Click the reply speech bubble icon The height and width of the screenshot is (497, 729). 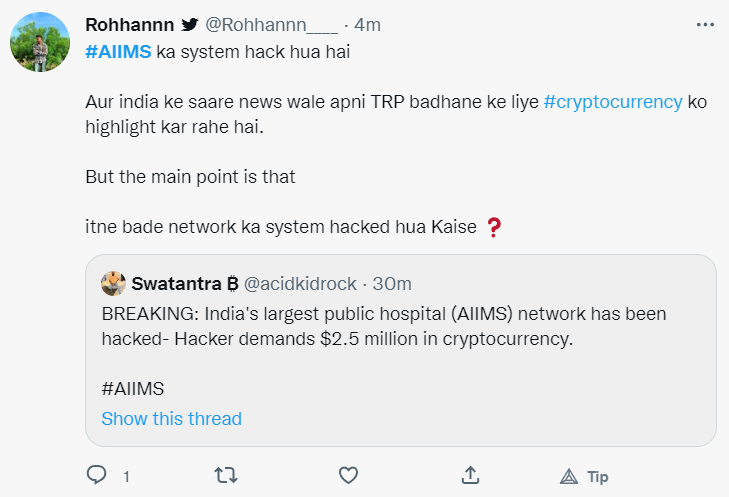point(97,475)
